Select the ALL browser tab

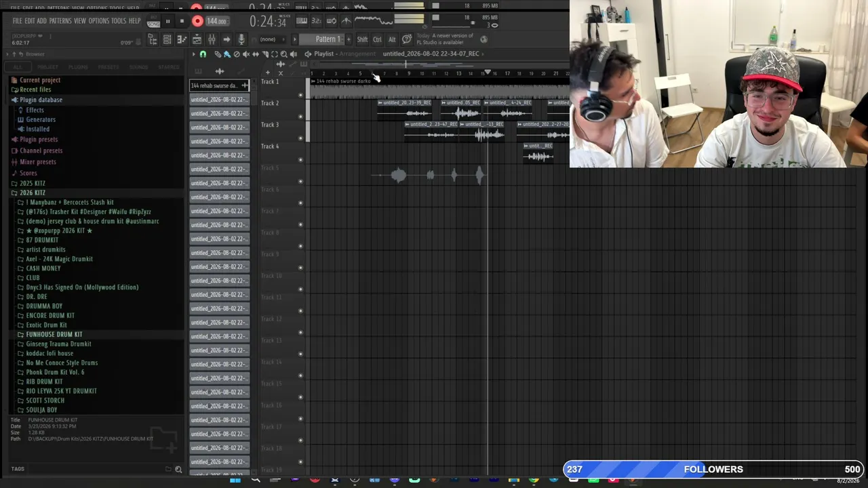click(x=18, y=67)
